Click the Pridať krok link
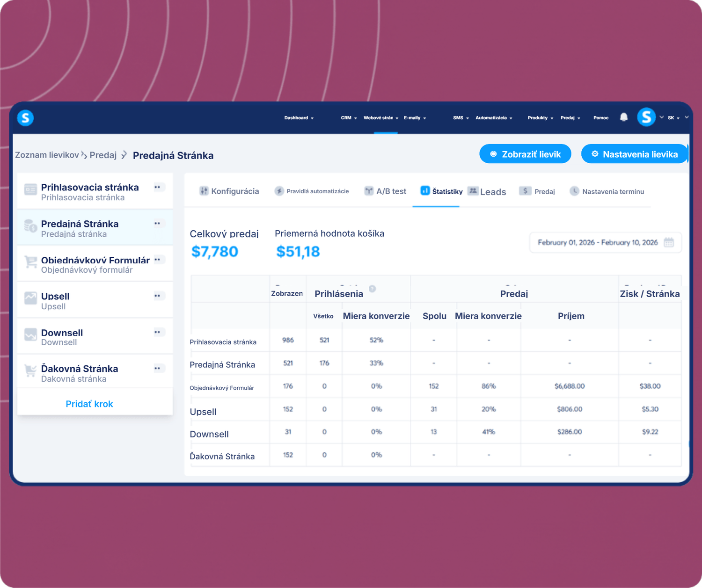The width and height of the screenshot is (702, 588). click(x=89, y=404)
